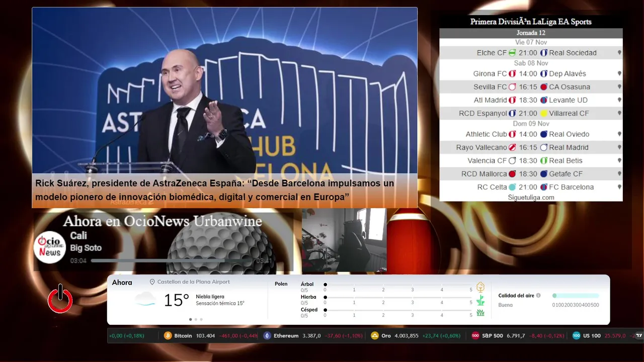
Task: Open the Oro 4.003,855 ticker entry
Action: (416, 335)
